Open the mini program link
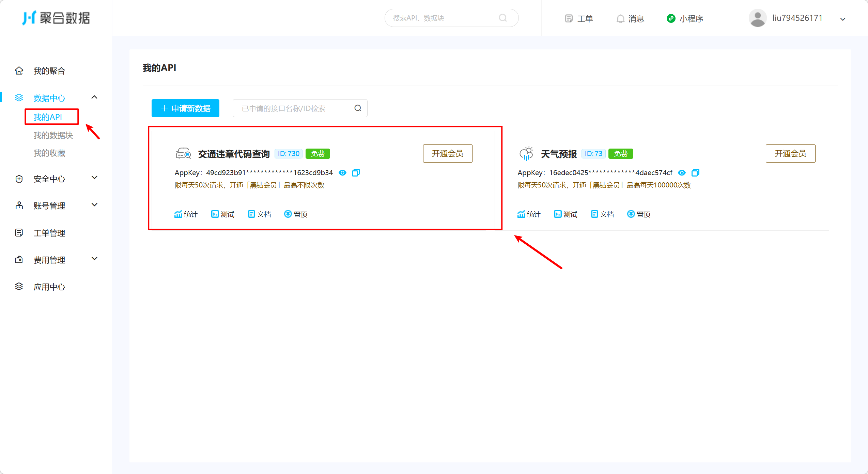The image size is (868, 474). coord(685,18)
